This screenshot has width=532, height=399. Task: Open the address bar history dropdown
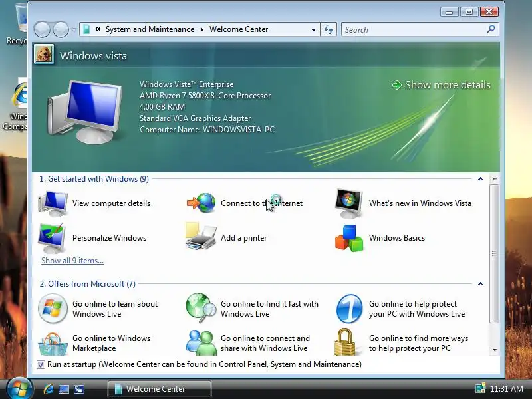(313, 29)
